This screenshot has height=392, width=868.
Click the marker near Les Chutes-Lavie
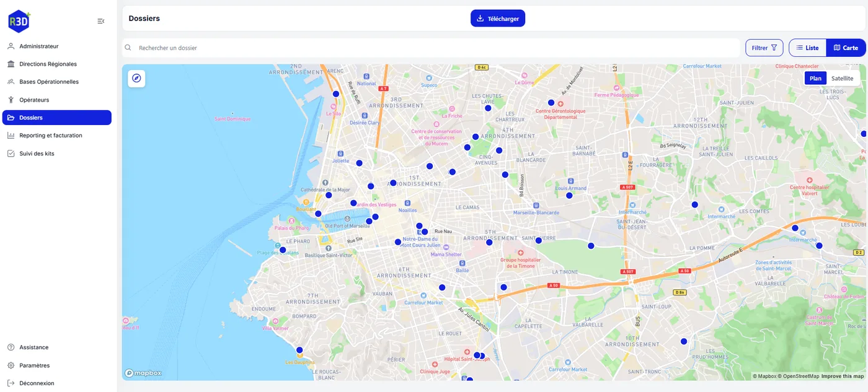click(488, 108)
